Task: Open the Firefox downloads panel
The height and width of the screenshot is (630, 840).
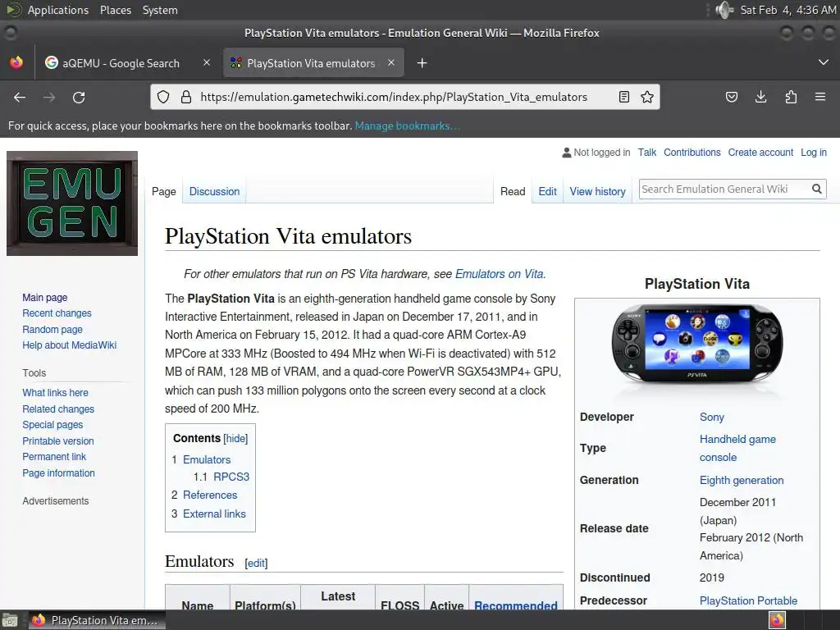Action: tap(760, 97)
